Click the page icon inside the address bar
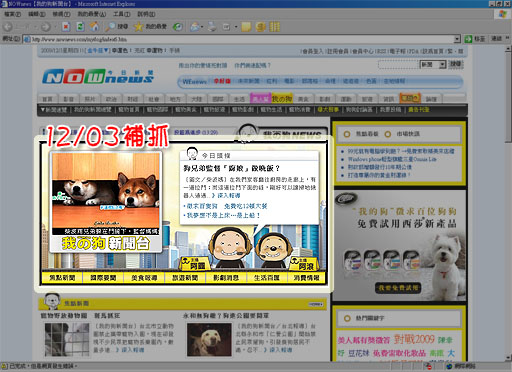The image size is (512, 372). [x=27, y=39]
